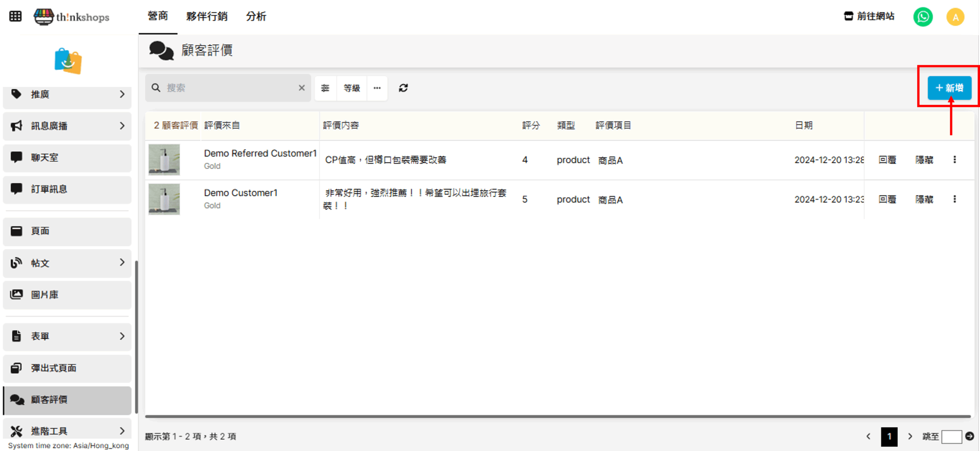The width and height of the screenshot is (980, 451).
Task: Open the user avatar A menu
Action: click(955, 17)
